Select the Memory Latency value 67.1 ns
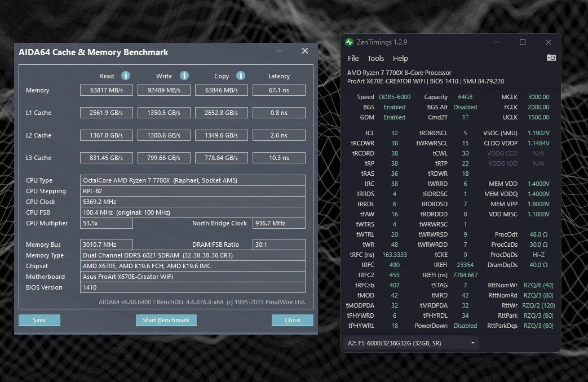The image size is (588, 382). tap(279, 90)
